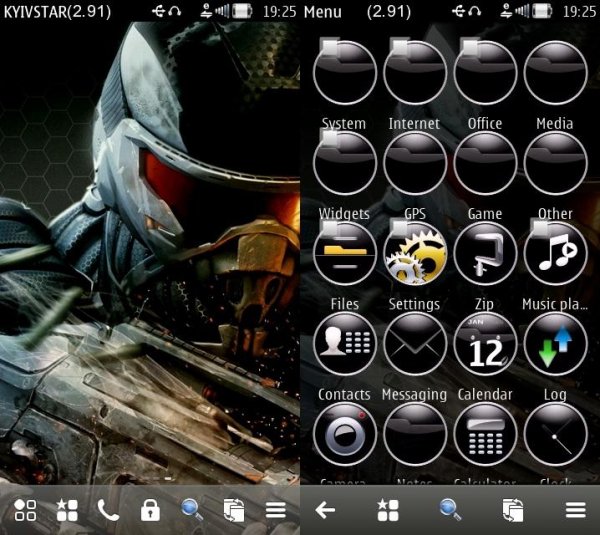Open the Office folder
Viewport: 600px width, 535px height.
[485, 73]
